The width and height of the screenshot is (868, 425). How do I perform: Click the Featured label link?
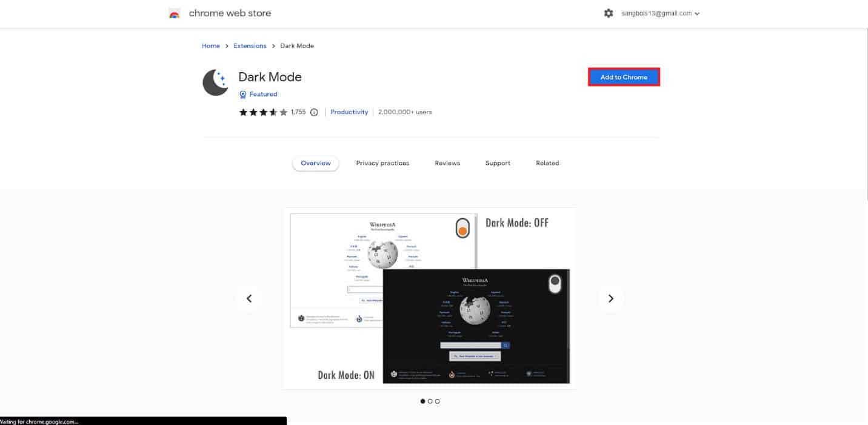click(263, 95)
